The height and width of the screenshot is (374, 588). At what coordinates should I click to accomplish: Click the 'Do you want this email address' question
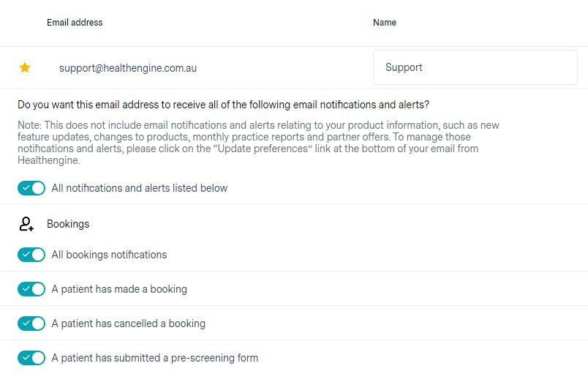223,105
